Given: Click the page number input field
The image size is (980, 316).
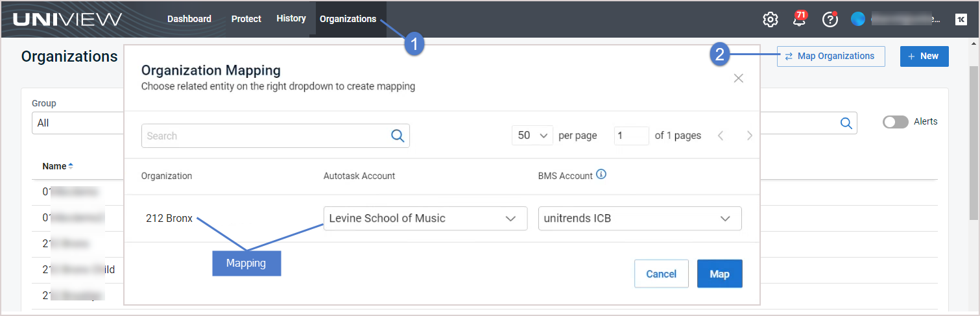Looking at the screenshot, I should [632, 136].
